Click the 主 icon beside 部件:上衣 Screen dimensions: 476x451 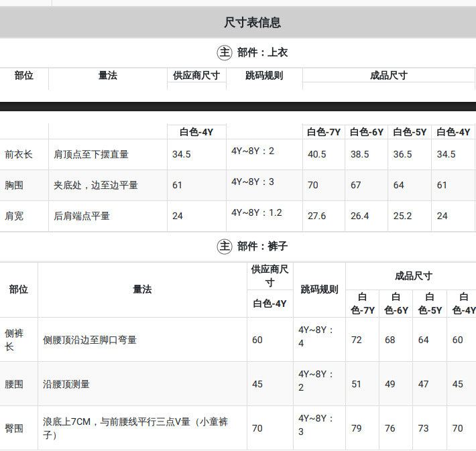click(x=225, y=52)
